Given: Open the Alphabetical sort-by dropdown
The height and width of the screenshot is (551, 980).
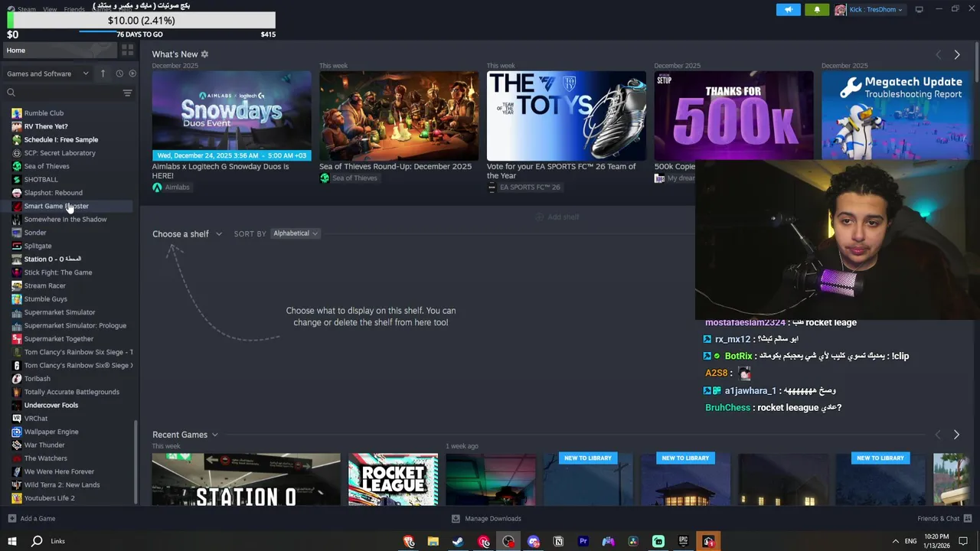Looking at the screenshot, I should 296,233.
